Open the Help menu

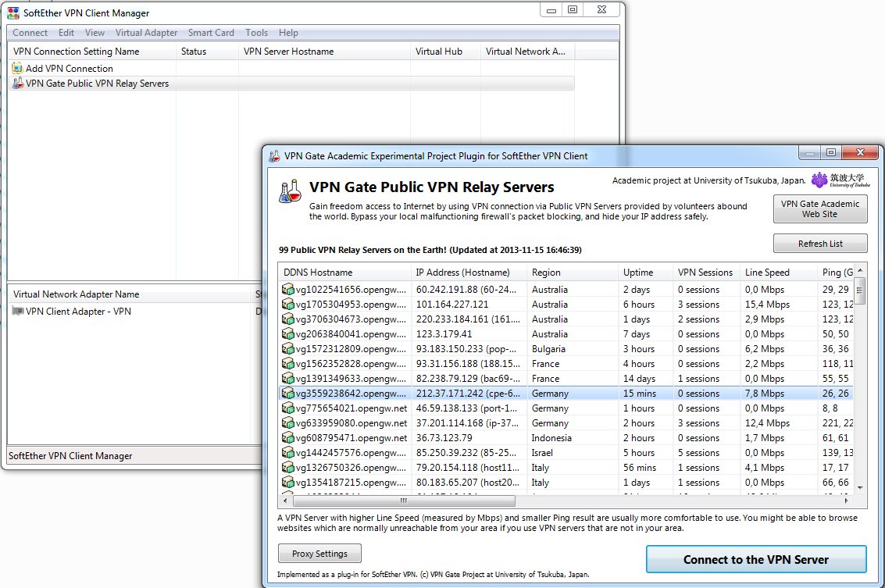(288, 33)
